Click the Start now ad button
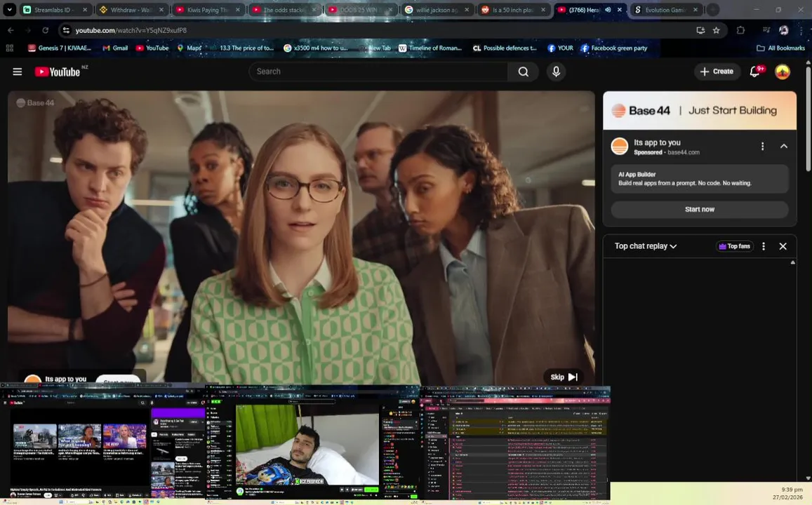 [700, 210]
